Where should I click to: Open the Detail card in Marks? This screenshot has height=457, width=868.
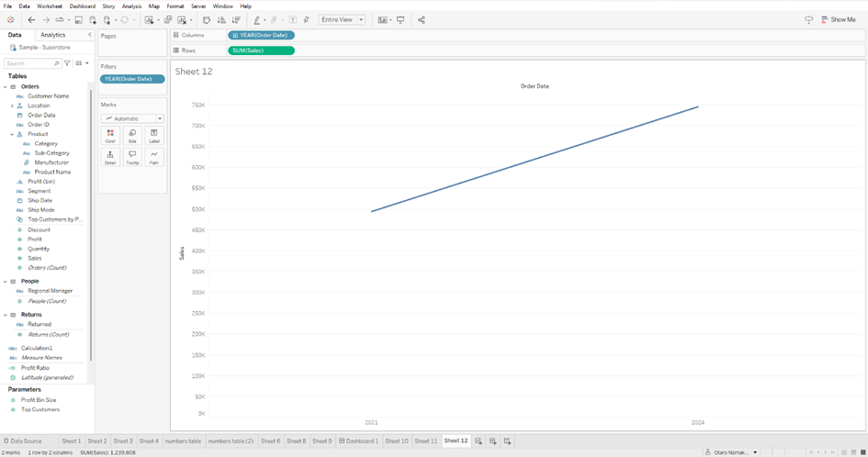(110, 157)
